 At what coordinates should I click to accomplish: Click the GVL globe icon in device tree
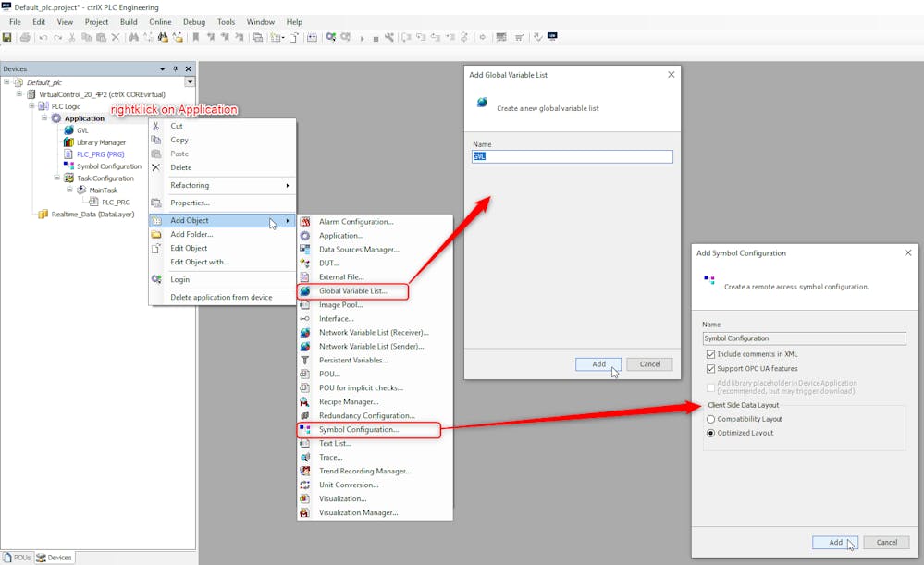pos(69,130)
